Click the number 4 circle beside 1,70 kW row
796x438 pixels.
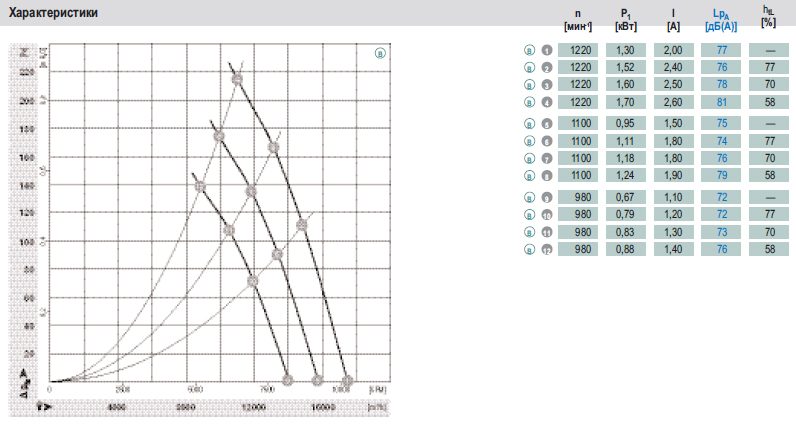point(547,102)
